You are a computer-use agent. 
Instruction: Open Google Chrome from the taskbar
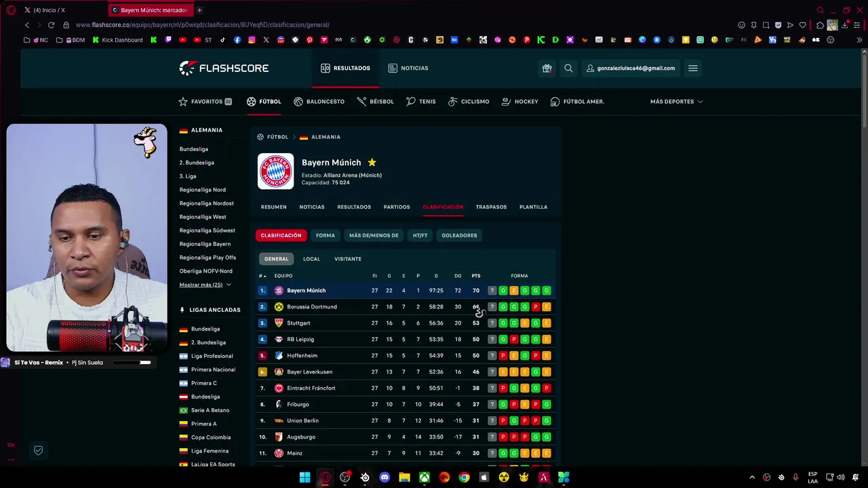(x=464, y=477)
